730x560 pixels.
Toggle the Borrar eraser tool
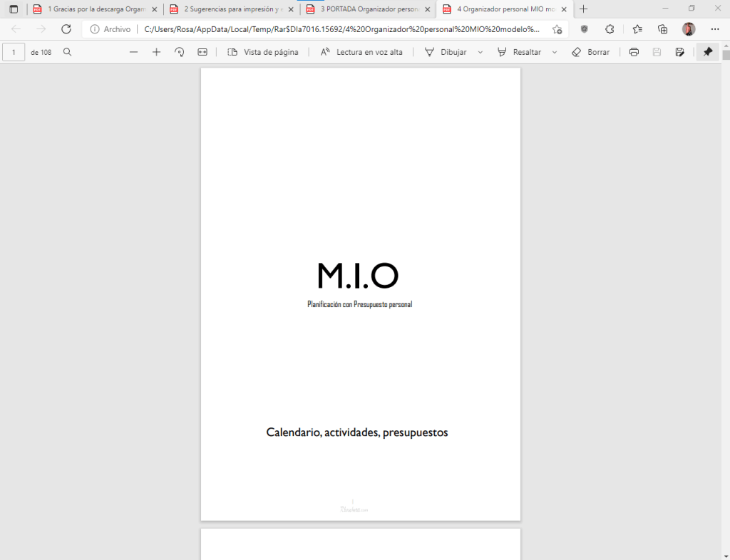(590, 52)
